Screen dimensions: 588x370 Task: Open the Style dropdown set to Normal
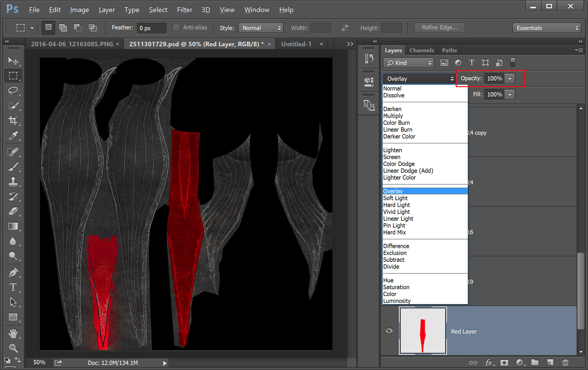(261, 28)
